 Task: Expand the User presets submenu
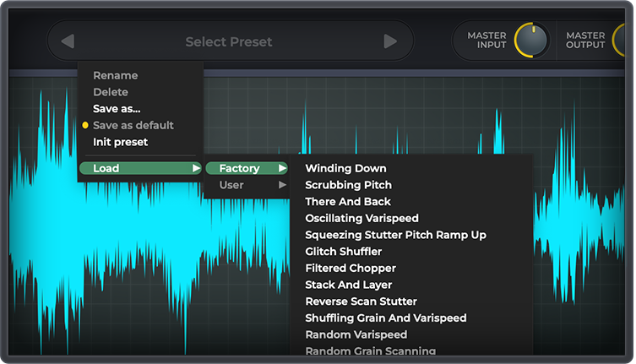tap(246, 185)
